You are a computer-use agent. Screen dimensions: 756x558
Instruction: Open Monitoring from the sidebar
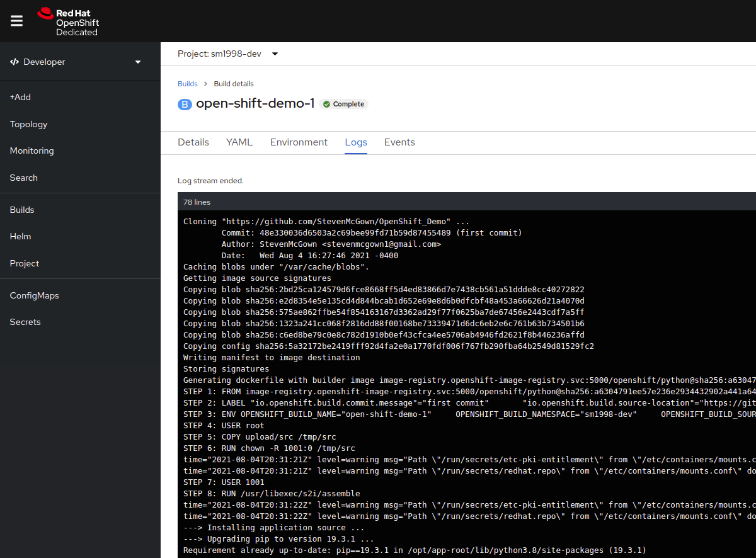(31, 151)
